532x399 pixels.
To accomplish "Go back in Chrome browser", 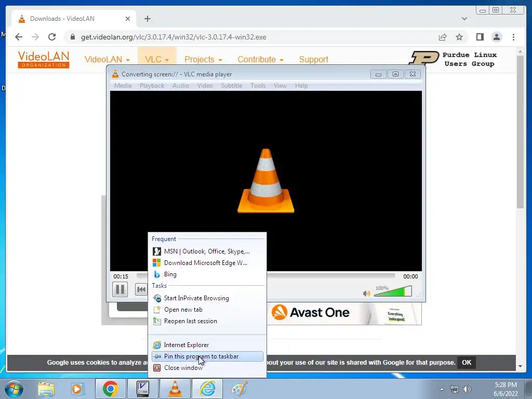I will coord(19,37).
